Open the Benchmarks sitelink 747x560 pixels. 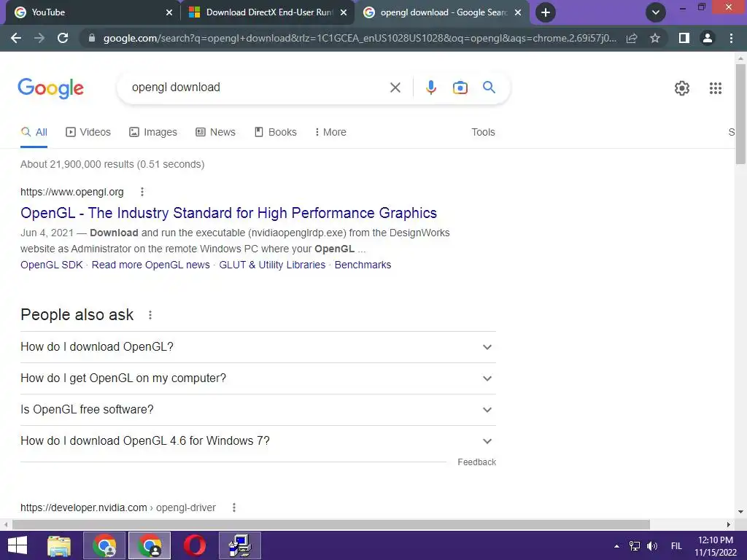tap(363, 265)
